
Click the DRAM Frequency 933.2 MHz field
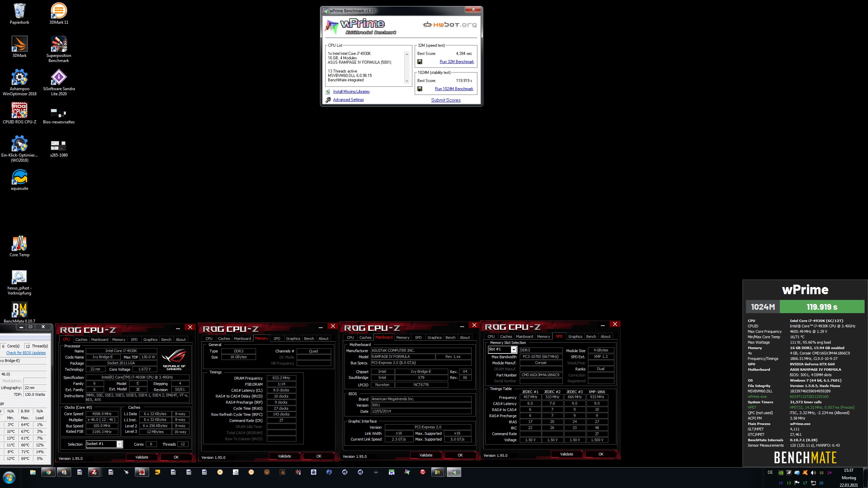pos(281,378)
